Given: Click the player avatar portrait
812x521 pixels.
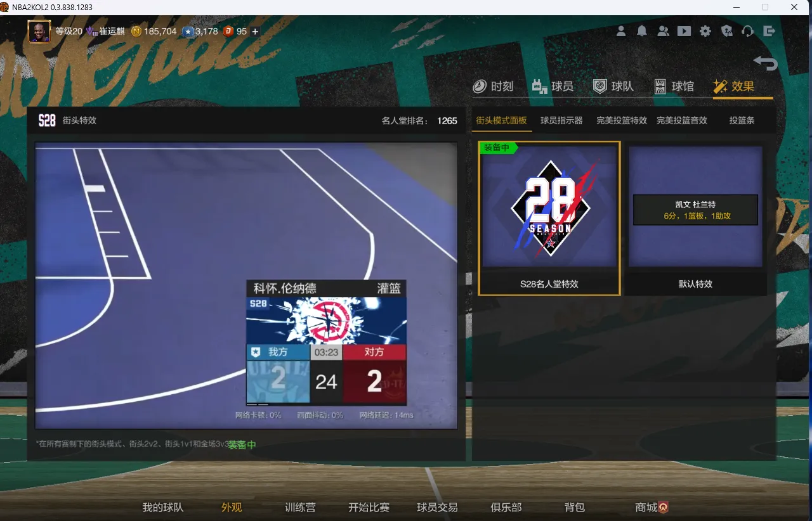Looking at the screenshot, I should (x=39, y=31).
